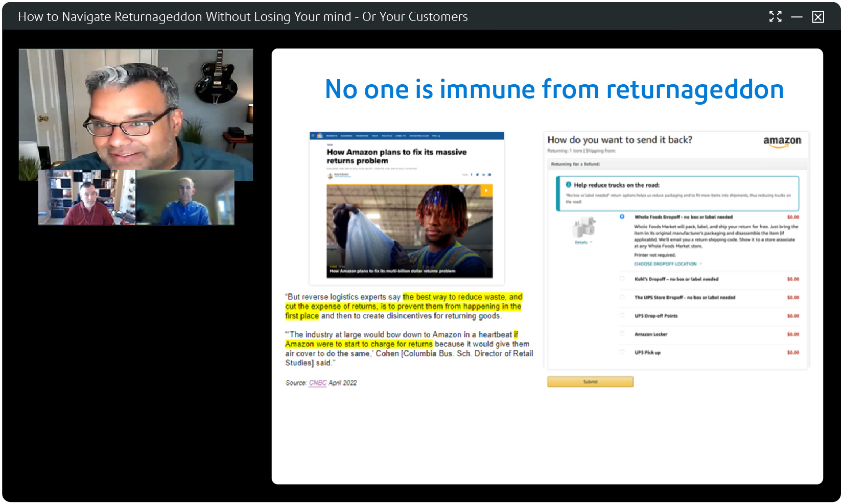Viewport: 843px width, 504px height.
Task: Click the CNBC logo in article header
Action: pos(319,136)
